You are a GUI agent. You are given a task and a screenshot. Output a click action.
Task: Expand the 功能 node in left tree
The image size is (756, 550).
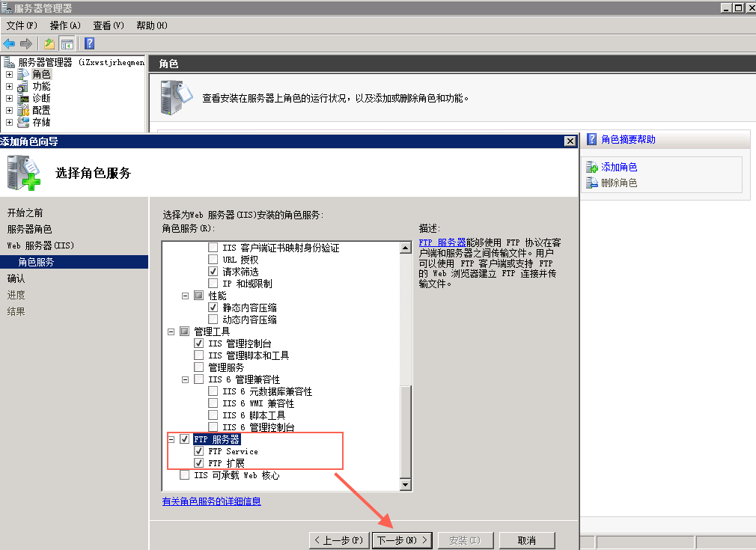[9, 86]
